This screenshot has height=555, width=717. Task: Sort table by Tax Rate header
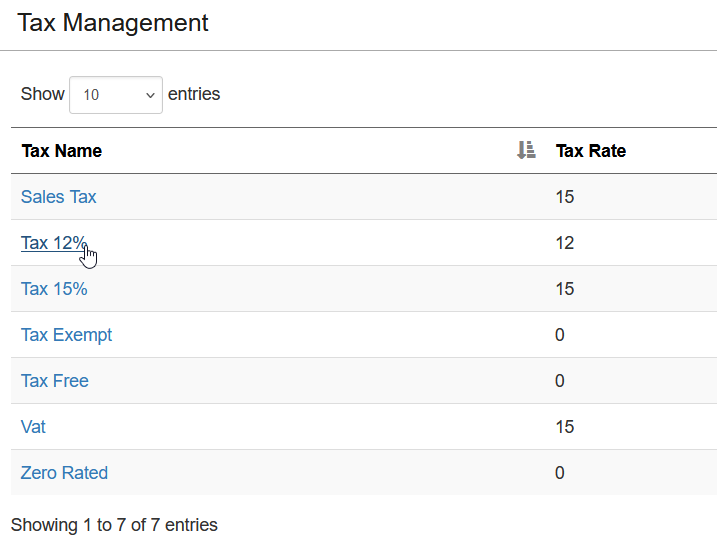[590, 151]
